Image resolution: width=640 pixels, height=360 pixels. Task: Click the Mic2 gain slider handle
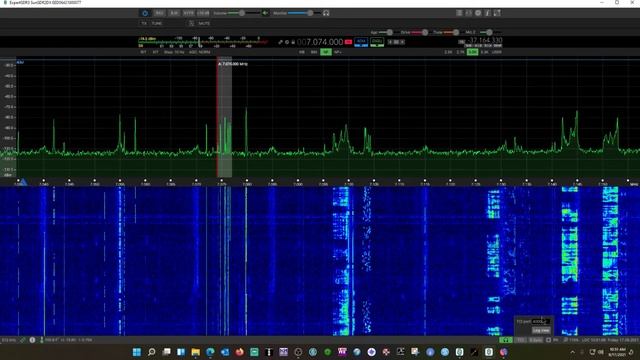coord(489,32)
